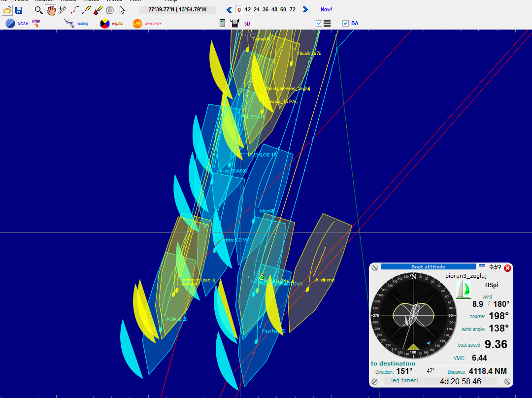Screen dimensions: 532x398
Task: Click the Alixfriend boat label
Action: 325,280
